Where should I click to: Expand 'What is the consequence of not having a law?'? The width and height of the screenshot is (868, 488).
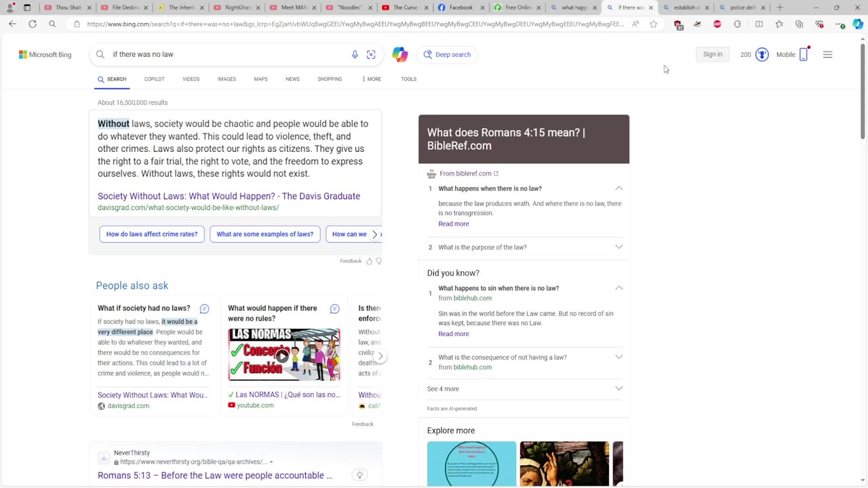(618, 357)
